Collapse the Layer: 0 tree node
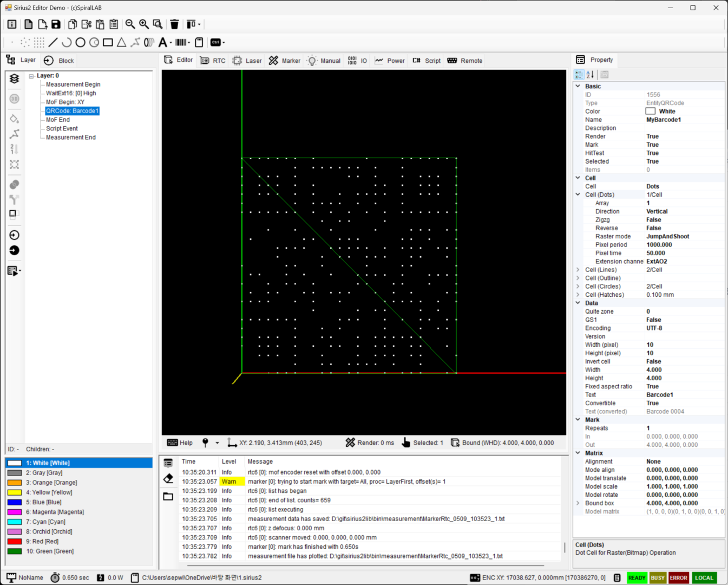Screen dimensions: 728x585 (31, 76)
